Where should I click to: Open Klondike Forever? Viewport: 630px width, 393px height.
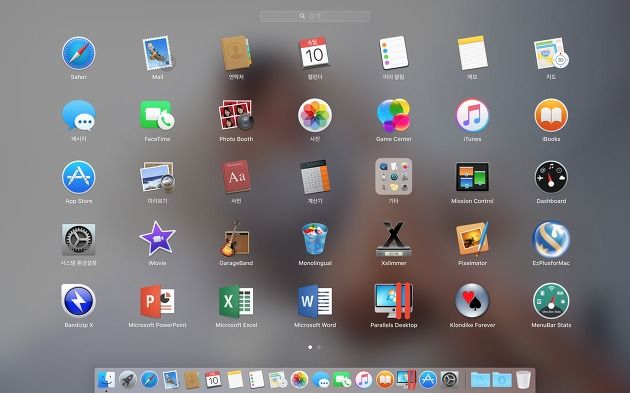(x=472, y=301)
